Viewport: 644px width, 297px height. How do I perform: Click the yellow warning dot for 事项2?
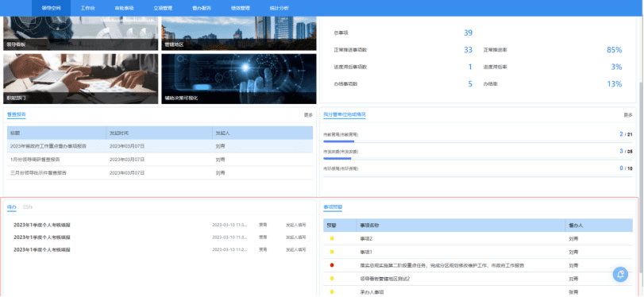pyautogui.click(x=332, y=239)
